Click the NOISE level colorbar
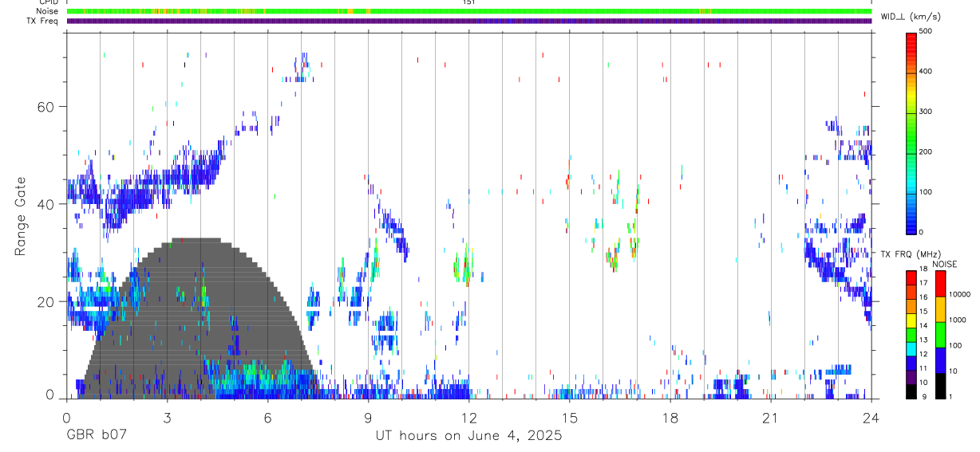 (940, 334)
